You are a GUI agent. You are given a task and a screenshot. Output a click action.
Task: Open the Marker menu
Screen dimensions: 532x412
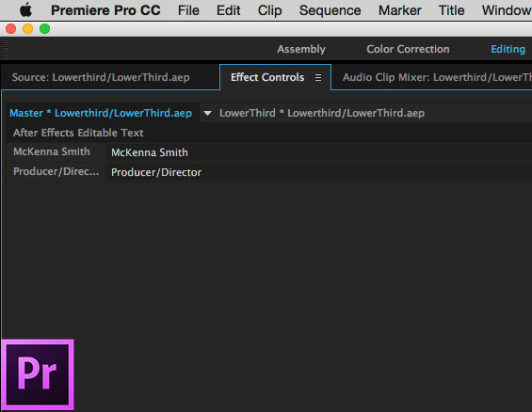coord(399,10)
